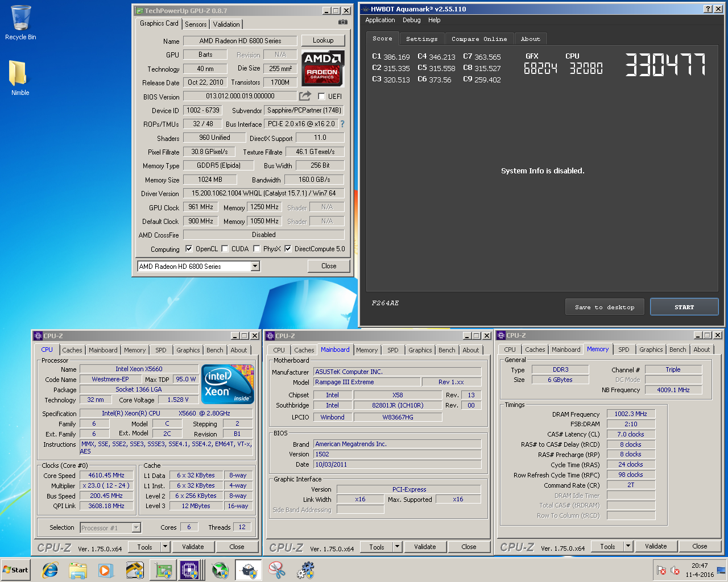Click the Aquamark window title icon
This screenshot has height=582, width=728.
pyautogui.click(x=365, y=9)
